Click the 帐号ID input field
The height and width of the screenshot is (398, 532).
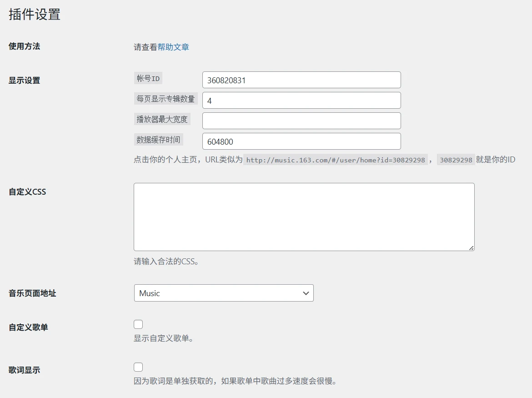(301, 80)
